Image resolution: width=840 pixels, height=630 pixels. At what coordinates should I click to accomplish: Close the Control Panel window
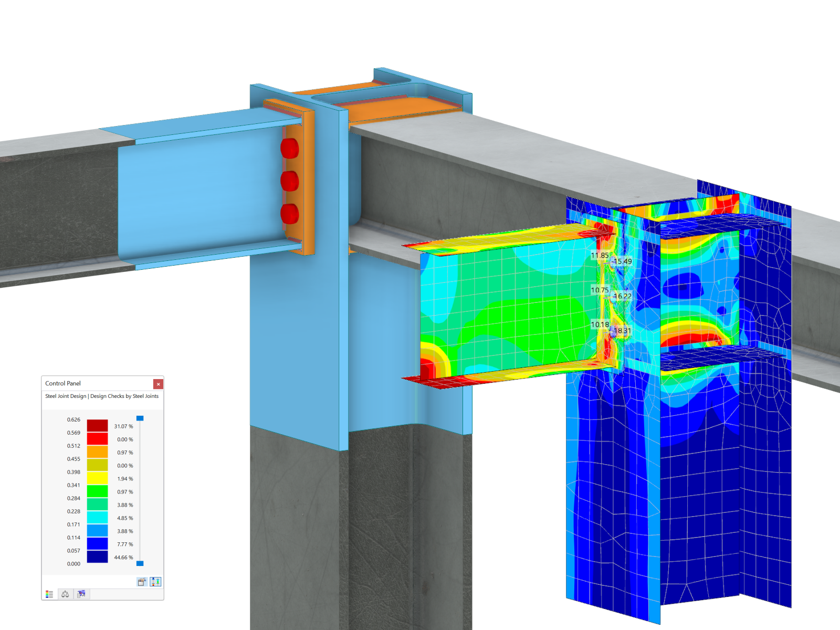[x=158, y=384]
